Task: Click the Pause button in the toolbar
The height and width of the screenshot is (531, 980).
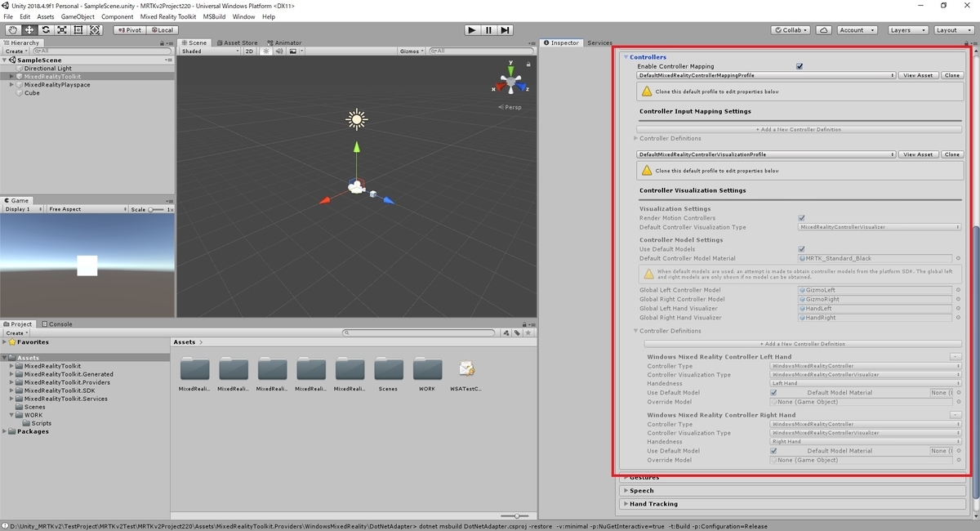Action: click(488, 30)
